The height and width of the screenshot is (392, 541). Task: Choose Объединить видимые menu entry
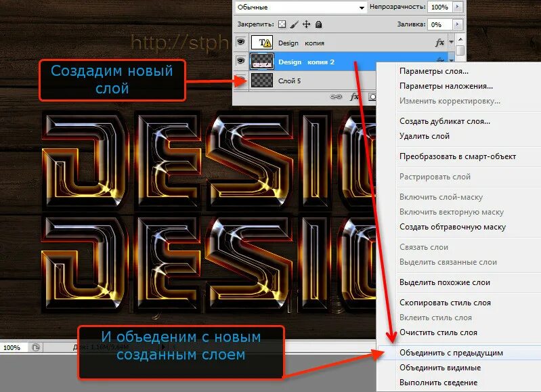pos(440,368)
